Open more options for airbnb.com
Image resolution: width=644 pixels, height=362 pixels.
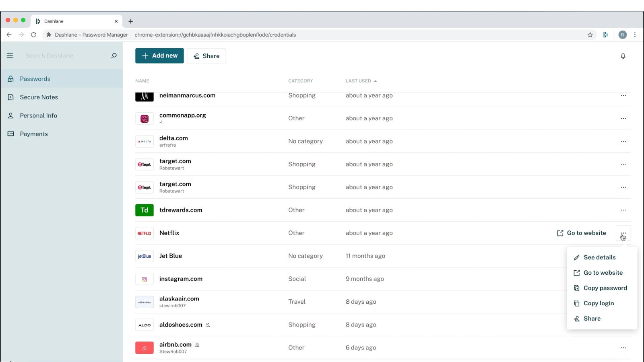tap(623, 348)
